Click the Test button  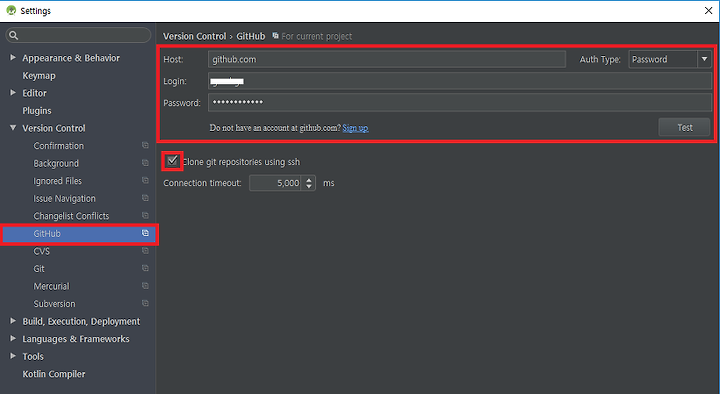click(x=684, y=127)
